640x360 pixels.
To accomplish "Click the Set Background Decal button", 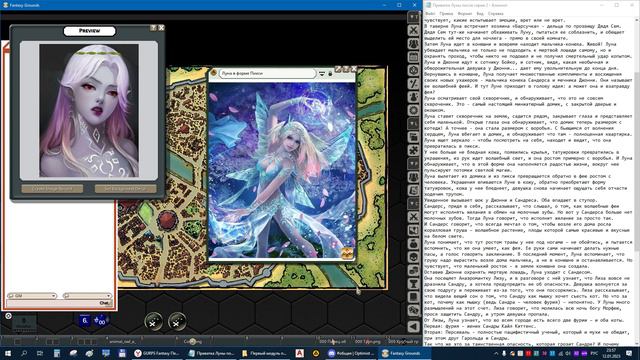I will point(125,189).
